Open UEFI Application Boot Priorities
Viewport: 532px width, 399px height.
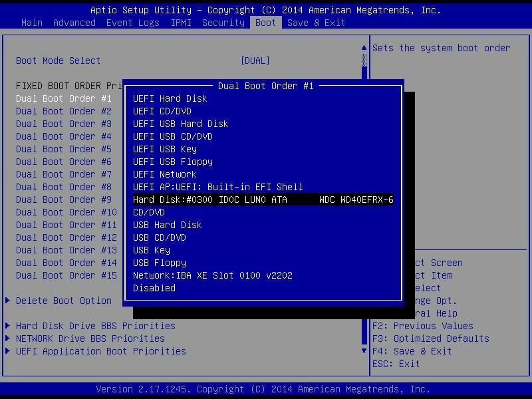tap(101, 351)
